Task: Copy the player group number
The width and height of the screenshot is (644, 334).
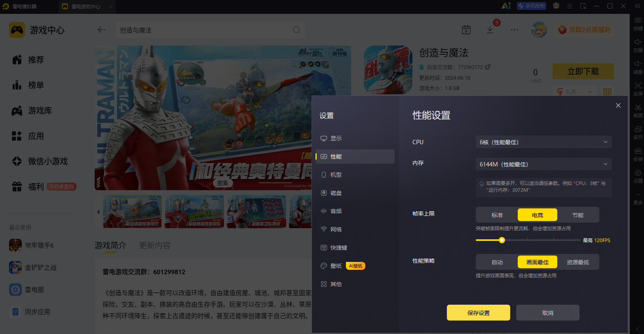Action: tap(488, 67)
